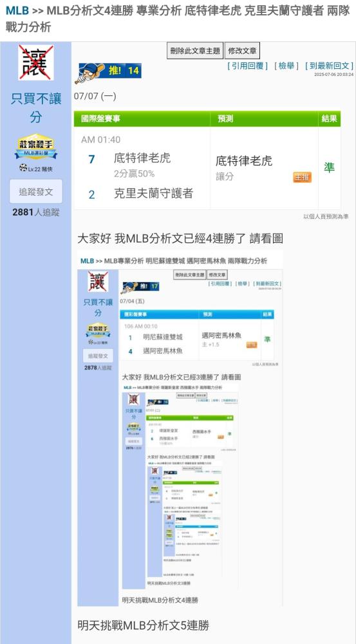The width and height of the screenshot is (356, 644).
Task: Jump to 到最新回文 latest reply
Action: tap(329, 66)
